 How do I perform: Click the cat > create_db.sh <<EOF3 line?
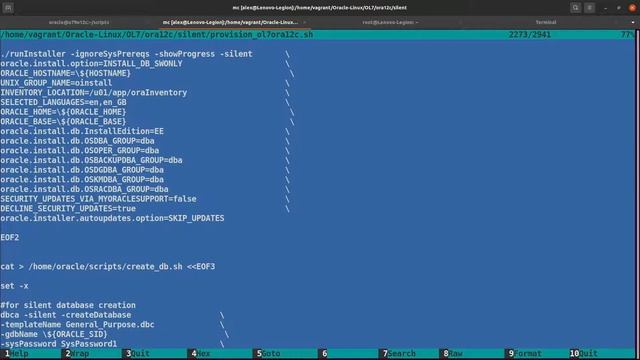click(108, 267)
